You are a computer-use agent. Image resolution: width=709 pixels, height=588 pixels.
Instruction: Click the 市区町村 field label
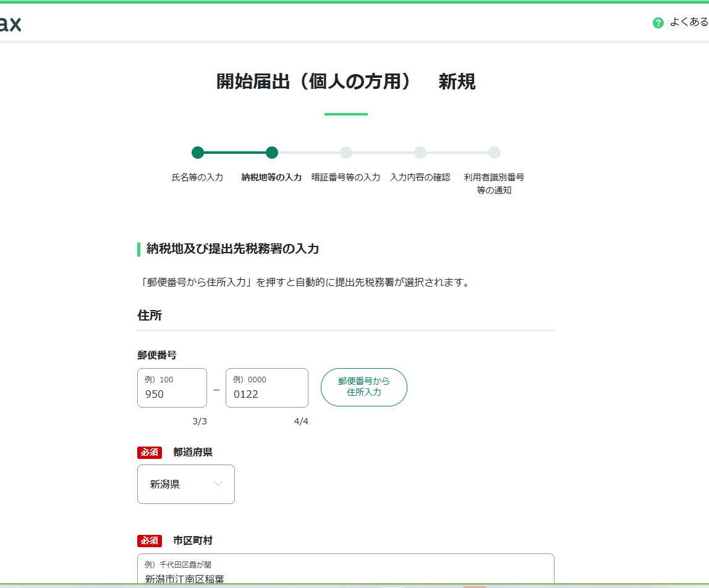tap(193, 540)
